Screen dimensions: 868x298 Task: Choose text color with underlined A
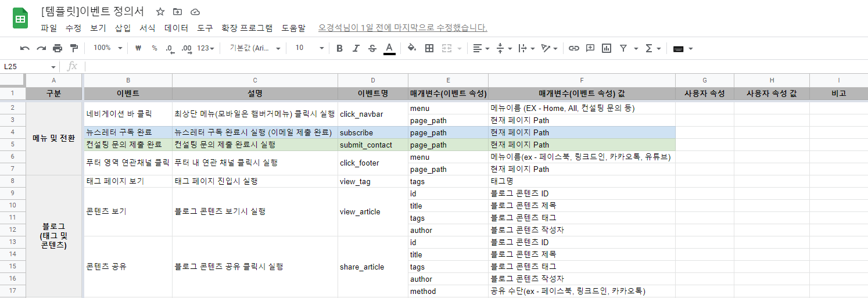click(x=389, y=48)
